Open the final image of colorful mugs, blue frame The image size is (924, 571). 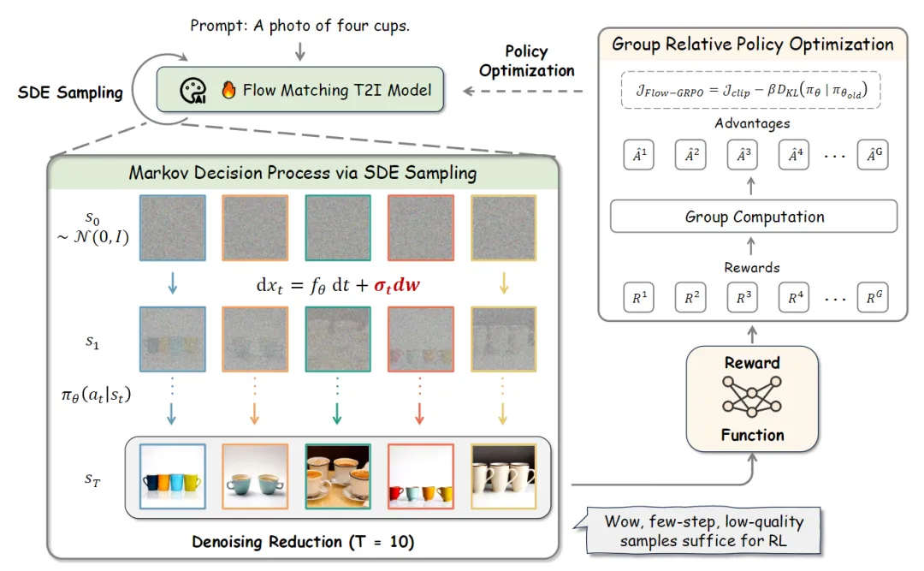173,477
